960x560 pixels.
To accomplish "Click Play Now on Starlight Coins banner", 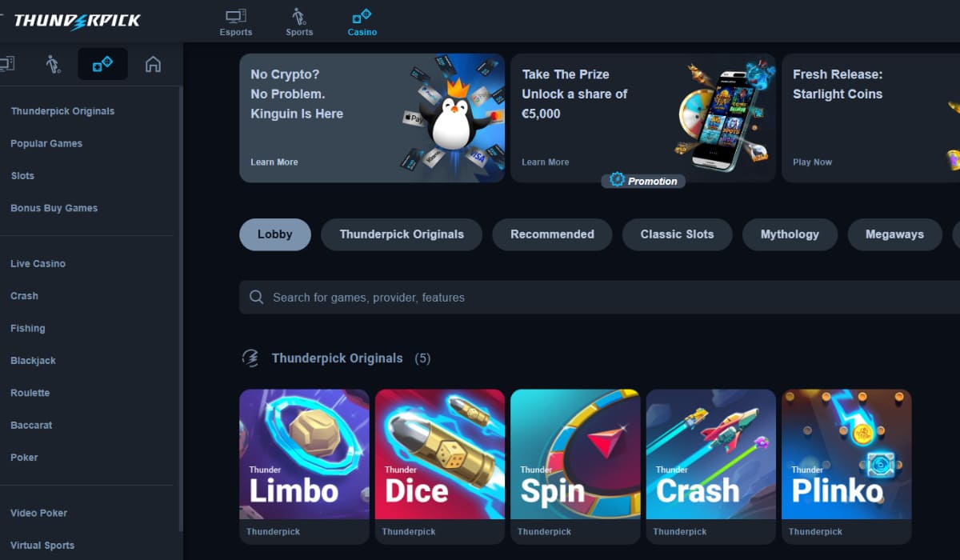I will coord(812,162).
